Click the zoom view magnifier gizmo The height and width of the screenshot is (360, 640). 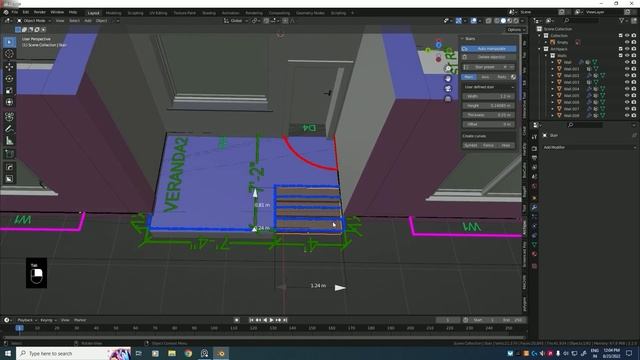pyautogui.click(x=448, y=69)
